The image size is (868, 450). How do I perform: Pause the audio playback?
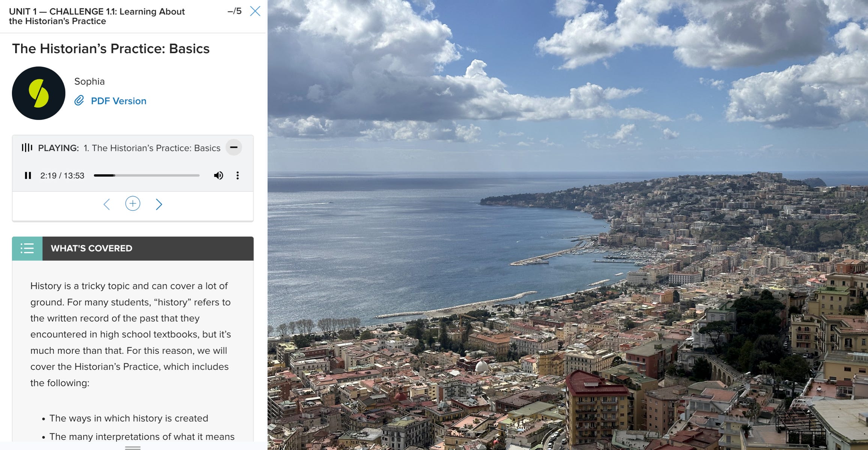coord(28,175)
